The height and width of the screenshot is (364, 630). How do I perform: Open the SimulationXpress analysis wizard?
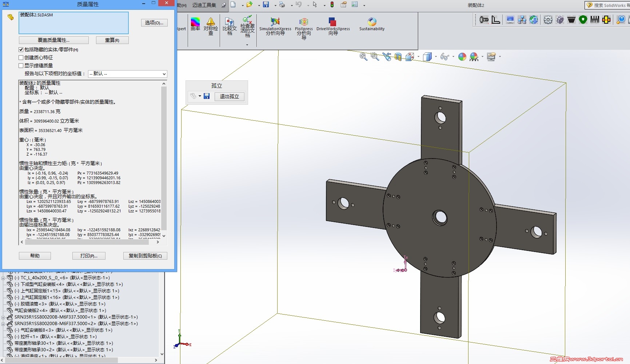point(275,26)
